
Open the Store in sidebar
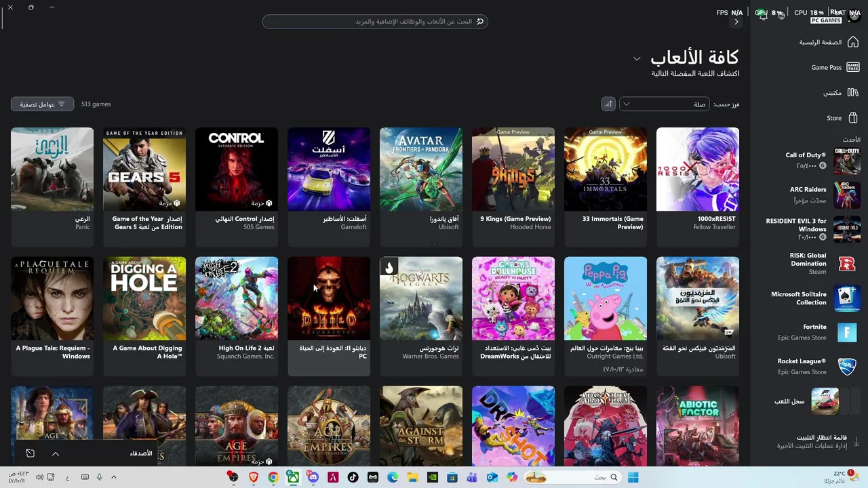click(843, 118)
